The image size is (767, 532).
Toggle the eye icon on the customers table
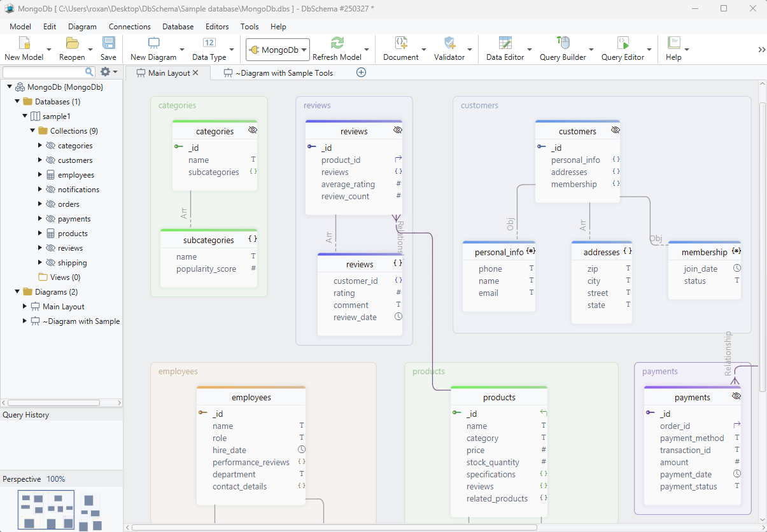[615, 130]
